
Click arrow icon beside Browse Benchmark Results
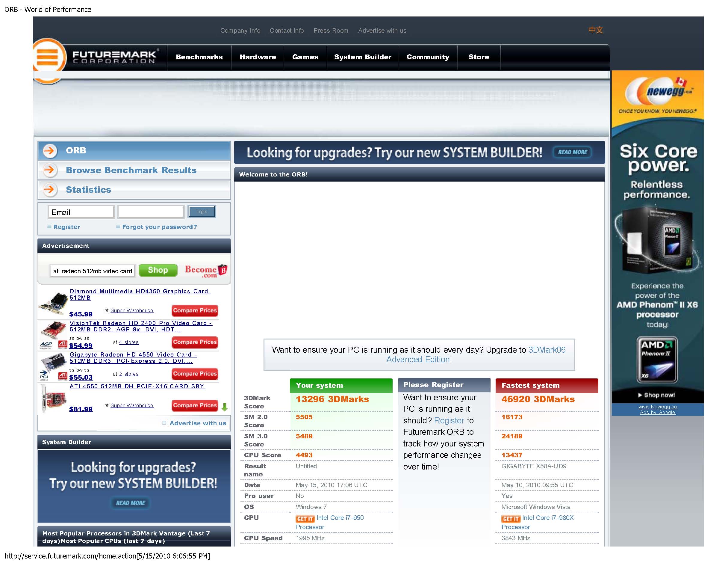click(50, 170)
